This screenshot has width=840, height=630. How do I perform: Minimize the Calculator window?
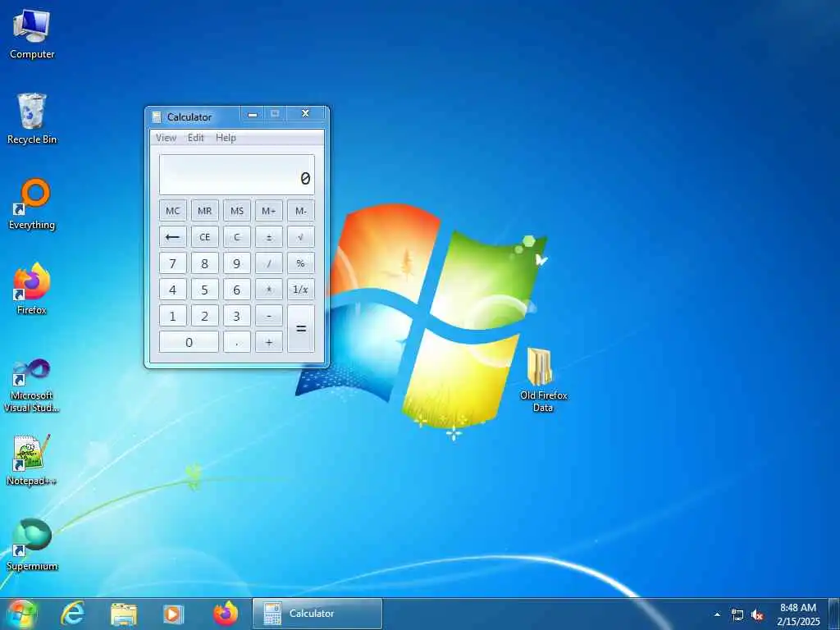click(253, 113)
